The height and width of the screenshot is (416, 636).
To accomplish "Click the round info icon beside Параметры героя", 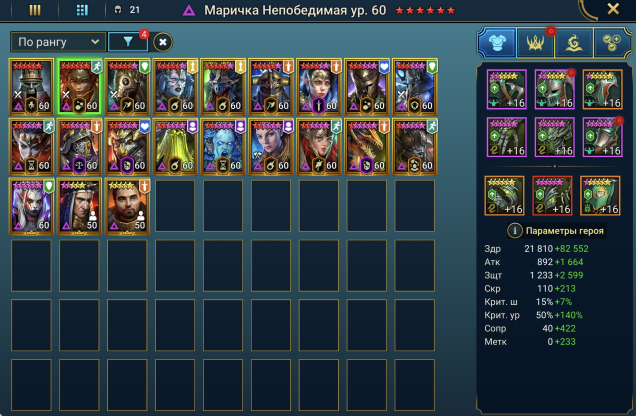I will pyautogui.click(x=514, y=231).
